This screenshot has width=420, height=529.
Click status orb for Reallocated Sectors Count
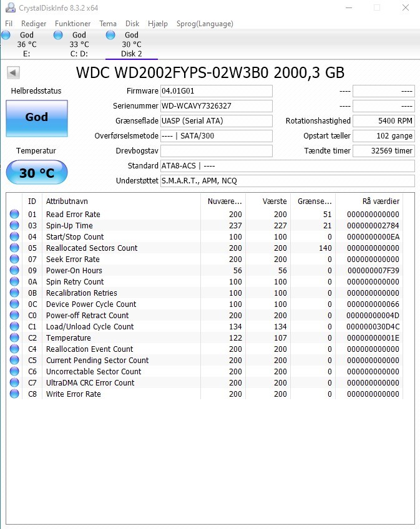14,248
